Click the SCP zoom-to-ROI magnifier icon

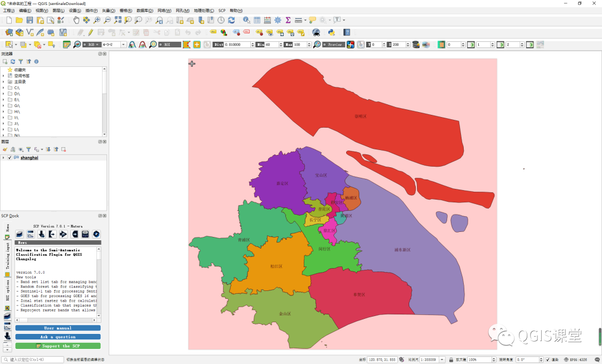pos(153,45)
